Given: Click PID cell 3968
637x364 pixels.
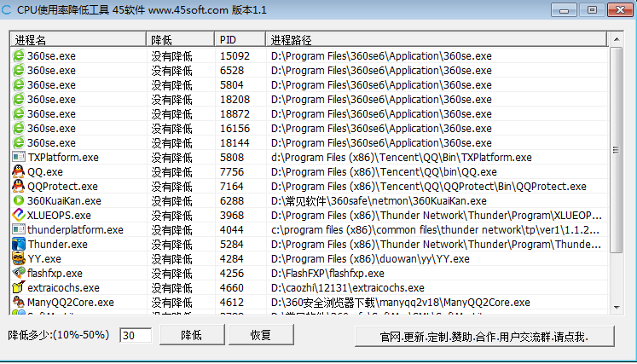Looking at the screenshot, I should point(232,216).
